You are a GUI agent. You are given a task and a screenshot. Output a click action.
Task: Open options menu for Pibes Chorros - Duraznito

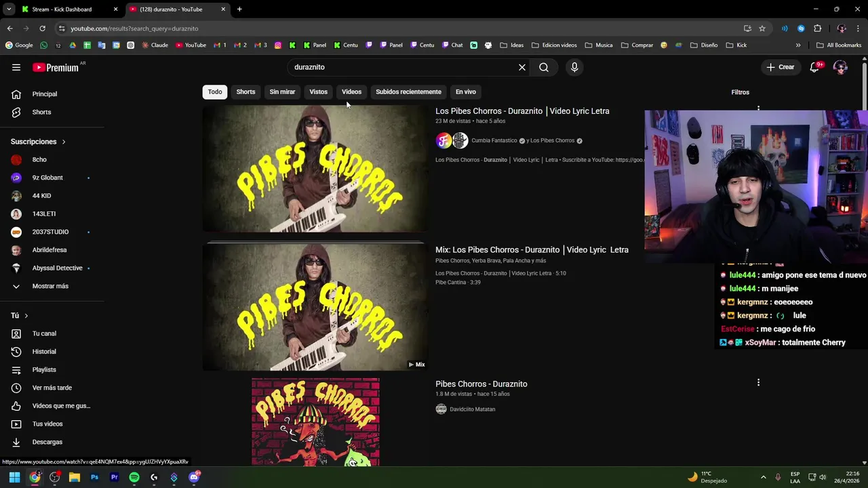click(x=758, y=382)
